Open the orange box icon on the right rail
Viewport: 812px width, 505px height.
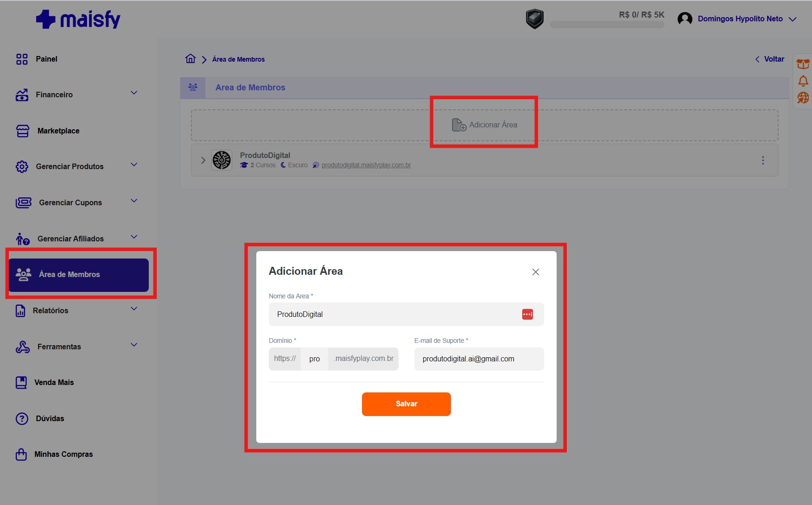[803, 64]
